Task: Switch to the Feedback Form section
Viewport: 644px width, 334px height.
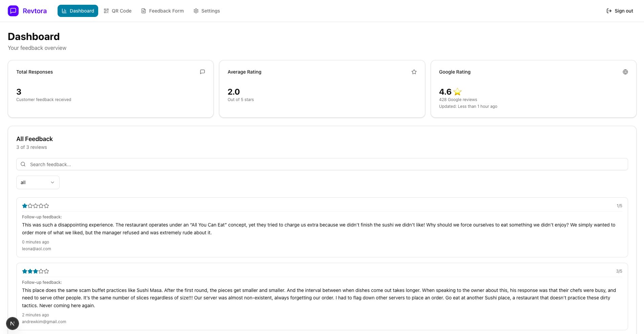Action: coord(163,11)
